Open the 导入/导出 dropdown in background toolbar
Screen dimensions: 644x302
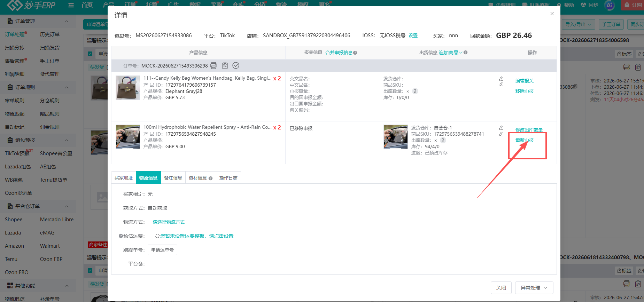click(x=578, y=24)
